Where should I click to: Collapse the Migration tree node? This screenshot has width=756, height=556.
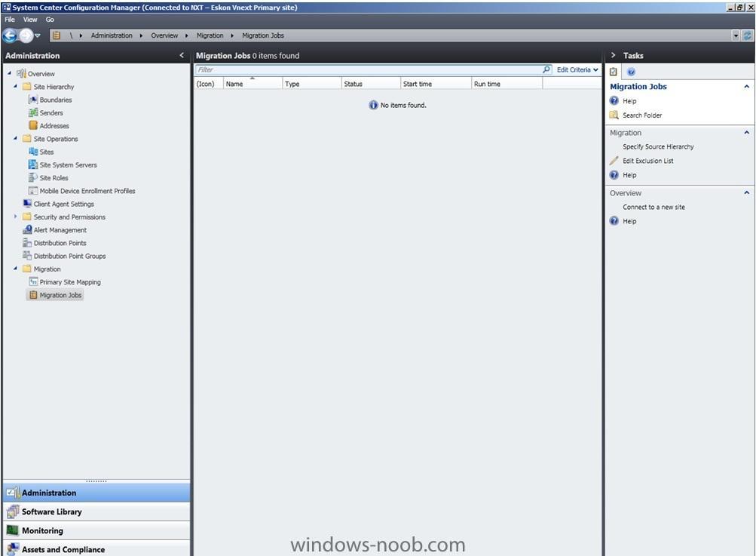(x=15, y=269)
